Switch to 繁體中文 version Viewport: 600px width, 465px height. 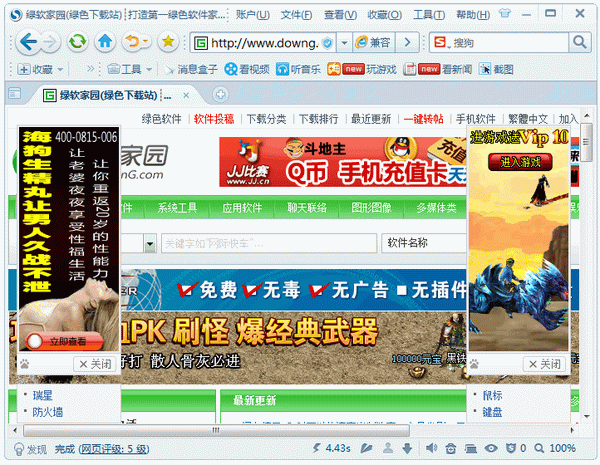(528, 119)
